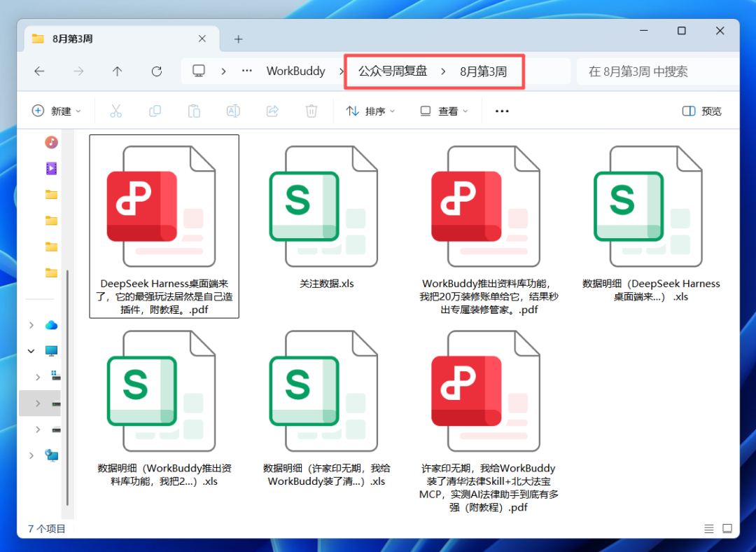Click the This PC monitor icon in address bar

pyautogui.click(x=199, y=71)
